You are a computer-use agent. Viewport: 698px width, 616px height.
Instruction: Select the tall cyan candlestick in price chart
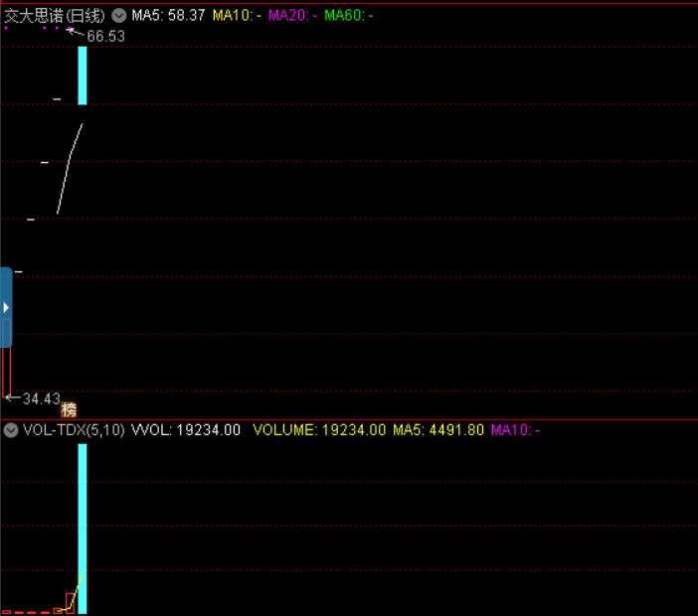(x=83, y=76)
